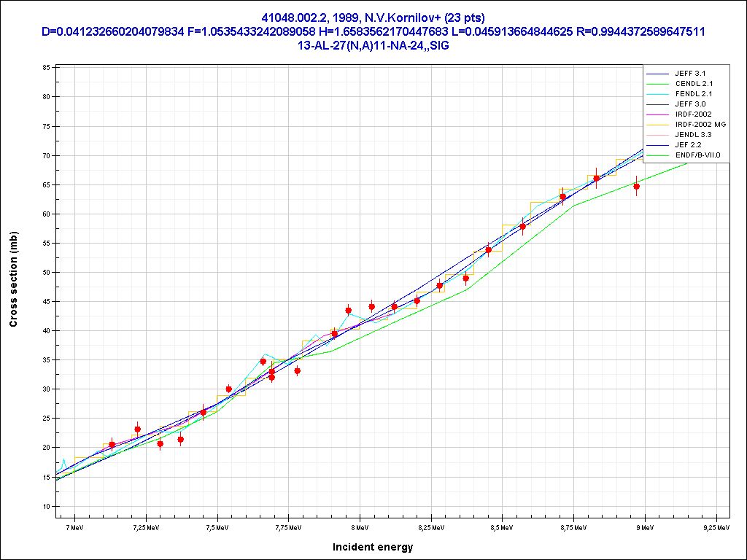Image resolution: width=747 pixels, height=560 pixels.
Task: Select the IRDF-2002 MG legend label
Action: [700, 125]
